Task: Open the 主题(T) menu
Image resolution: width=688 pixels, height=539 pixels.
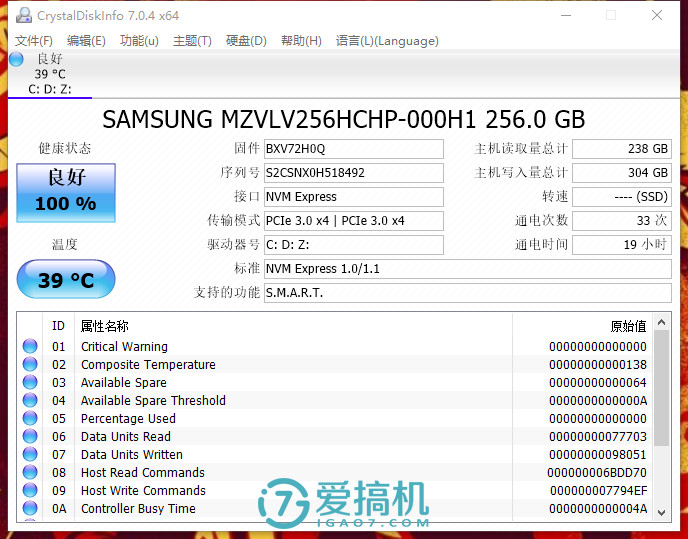Action: pos(192,41)
